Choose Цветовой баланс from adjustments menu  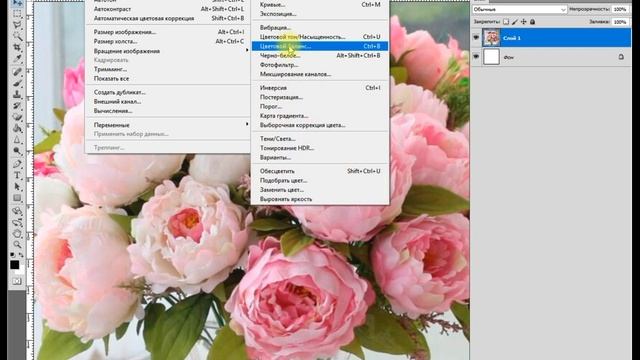(x=320, y=46)
